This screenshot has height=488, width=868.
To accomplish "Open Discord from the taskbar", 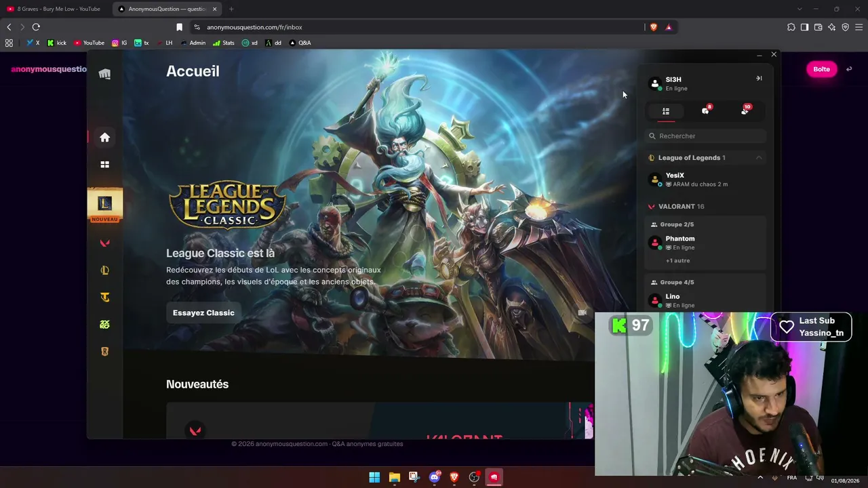I will click(x=435, y=477).
